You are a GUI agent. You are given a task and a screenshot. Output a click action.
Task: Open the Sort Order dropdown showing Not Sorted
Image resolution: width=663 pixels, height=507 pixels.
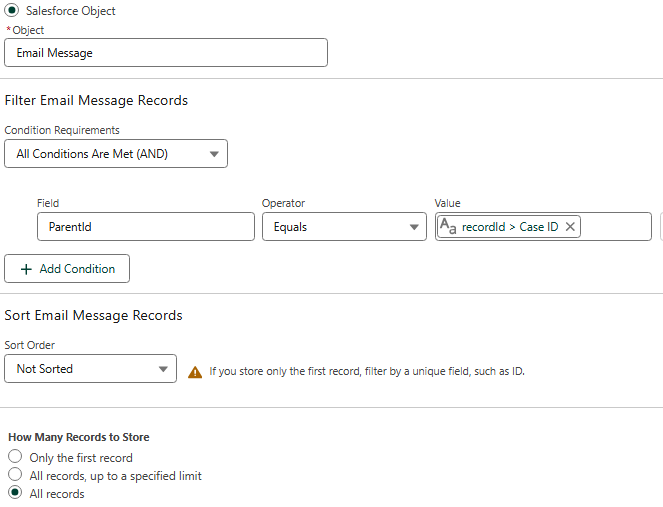(x=91, y=369)
